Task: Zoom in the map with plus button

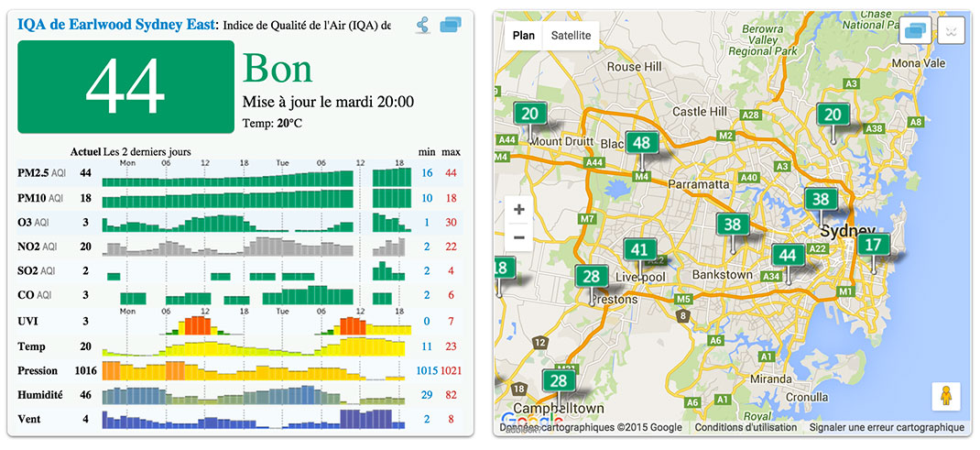Action: (519, 209)
